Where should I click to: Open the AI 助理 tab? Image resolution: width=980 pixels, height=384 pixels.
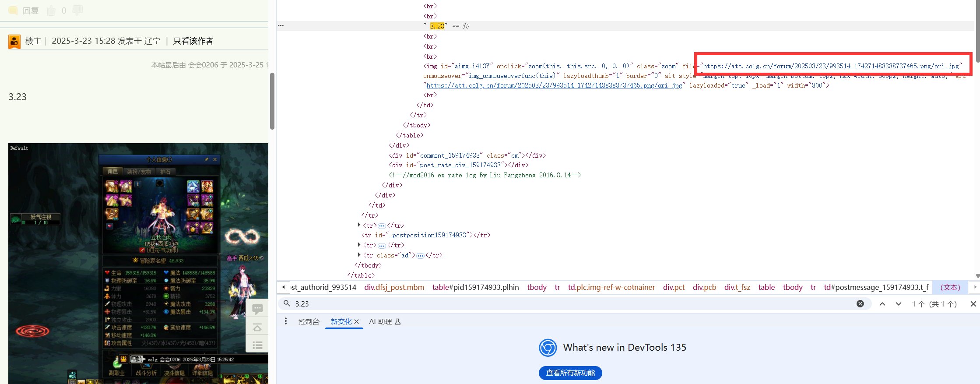[x=385, y=321]
